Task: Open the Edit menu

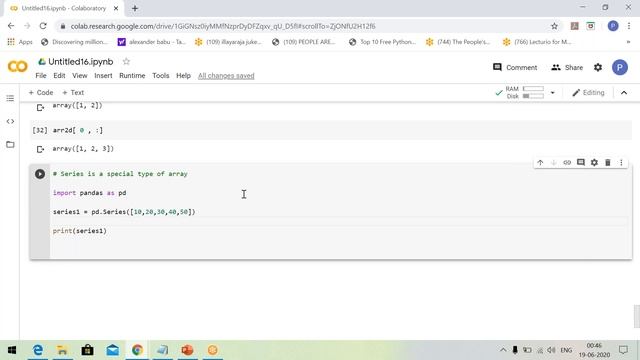Action: pos(59,76)
